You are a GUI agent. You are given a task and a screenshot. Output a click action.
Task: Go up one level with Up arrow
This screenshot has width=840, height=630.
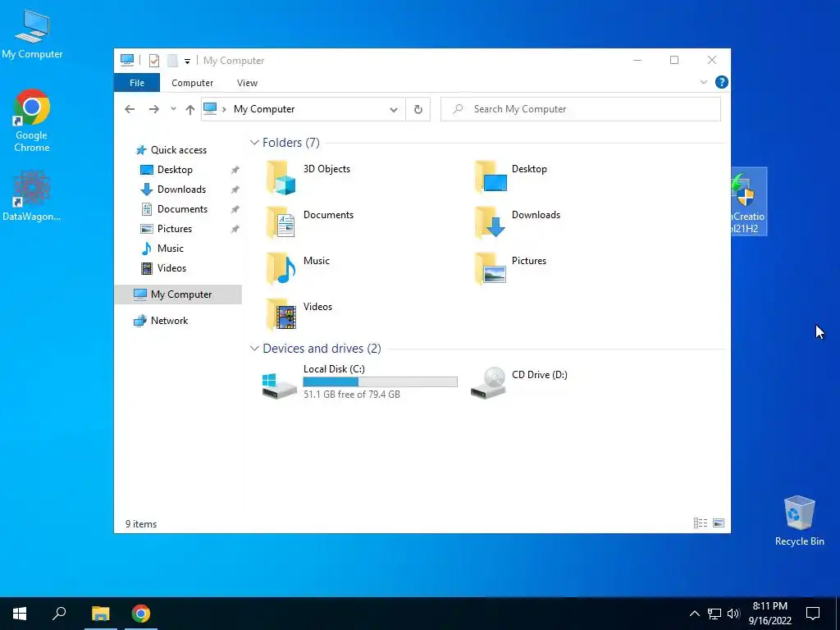pos(189,109)
